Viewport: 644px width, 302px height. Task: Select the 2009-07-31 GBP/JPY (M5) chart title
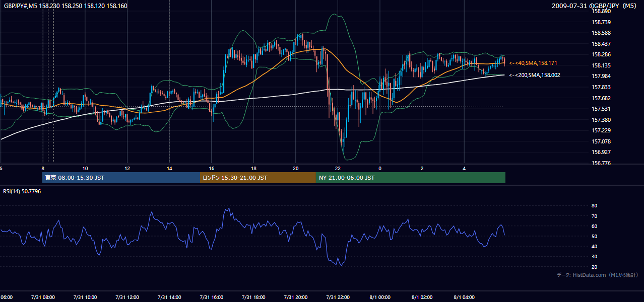pyautogui.click(x=595, y=6)
